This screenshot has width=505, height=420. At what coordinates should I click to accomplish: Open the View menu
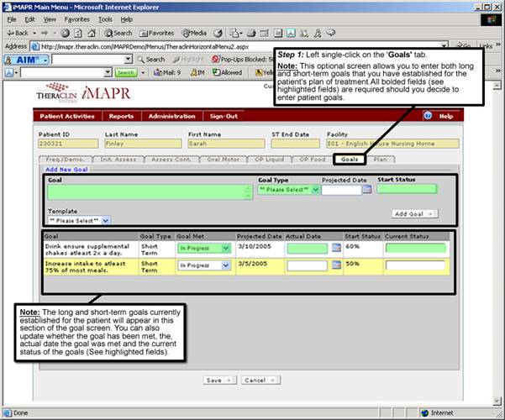tap(50, 19)
